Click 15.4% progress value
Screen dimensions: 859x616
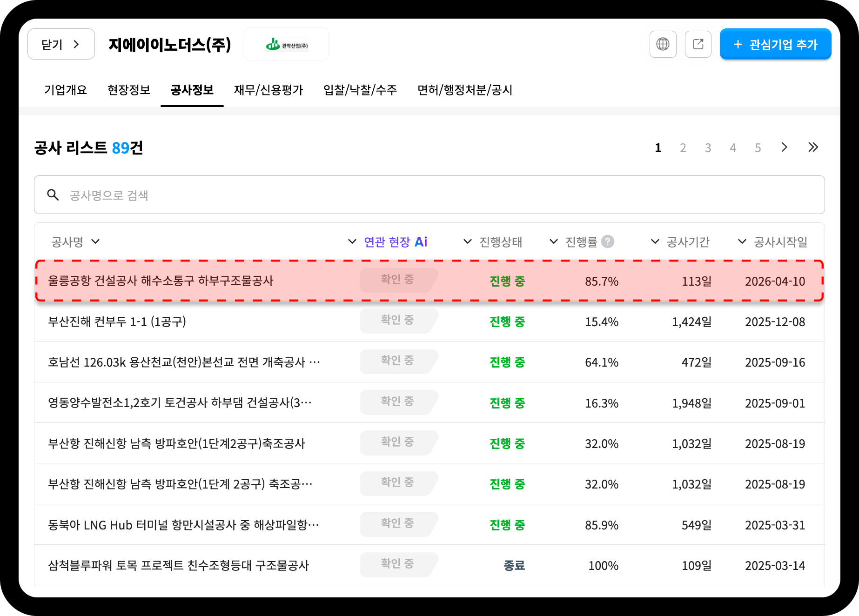[x=602, y=322]
